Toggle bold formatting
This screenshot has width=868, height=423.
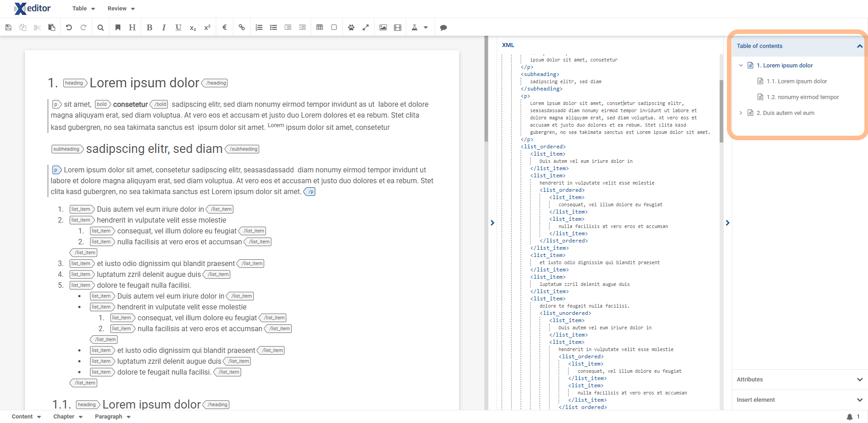click(149, 28)
